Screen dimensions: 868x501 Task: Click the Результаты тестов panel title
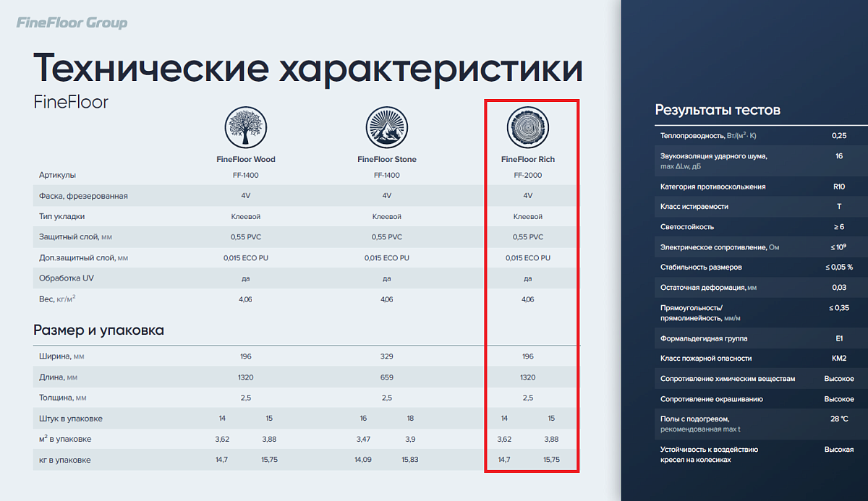click(x=717, y=111)
